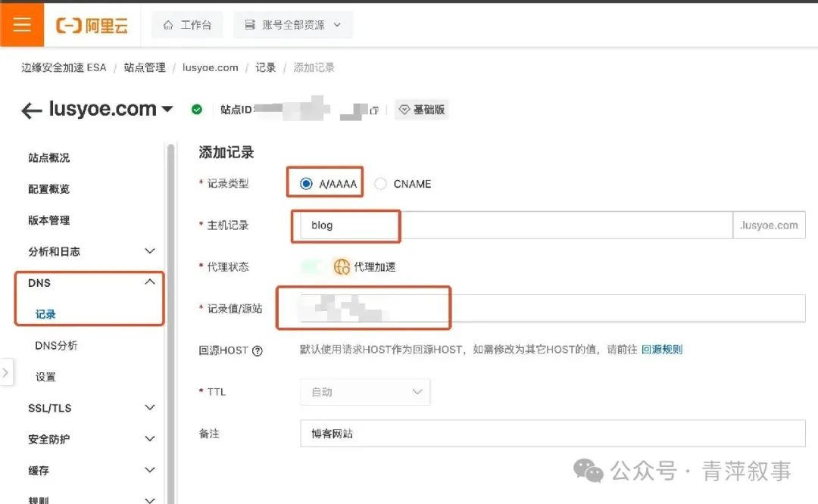Click the left-edge panel expand arrow
Screen dimensions: 818x504
click(x=6, y=372)
